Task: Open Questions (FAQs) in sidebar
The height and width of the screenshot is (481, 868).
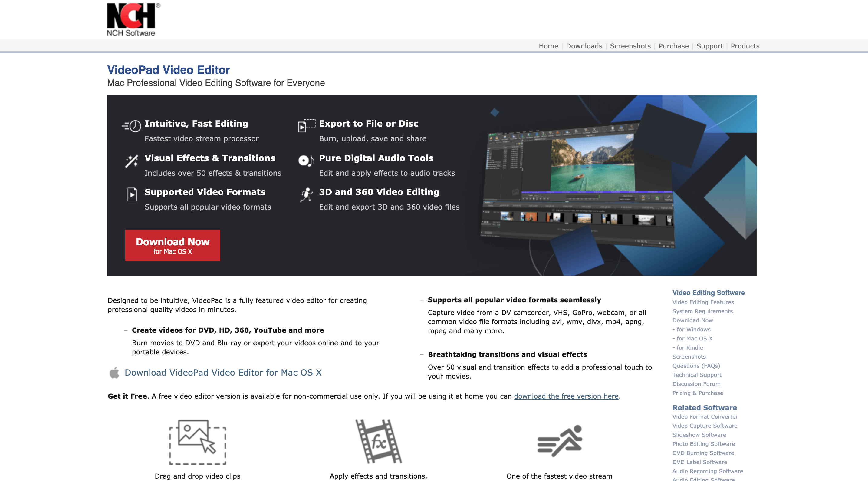Action: [696, 366]
